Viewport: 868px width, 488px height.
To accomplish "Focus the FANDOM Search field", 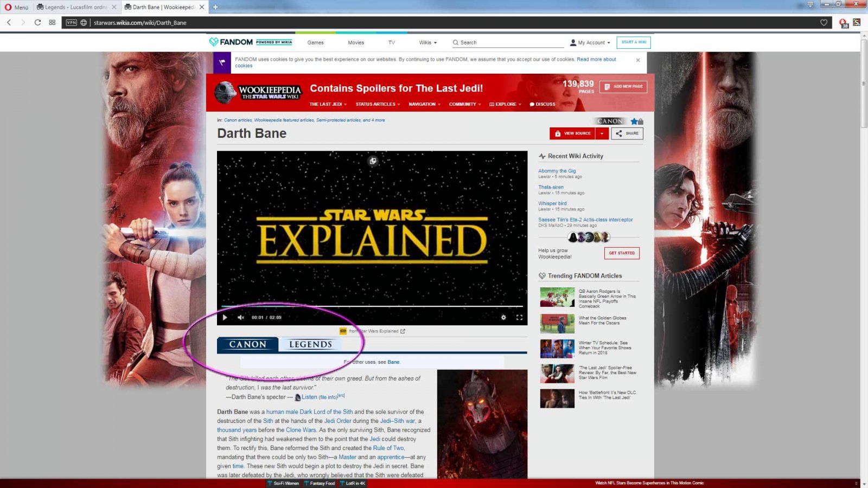I will coord(508,42).
